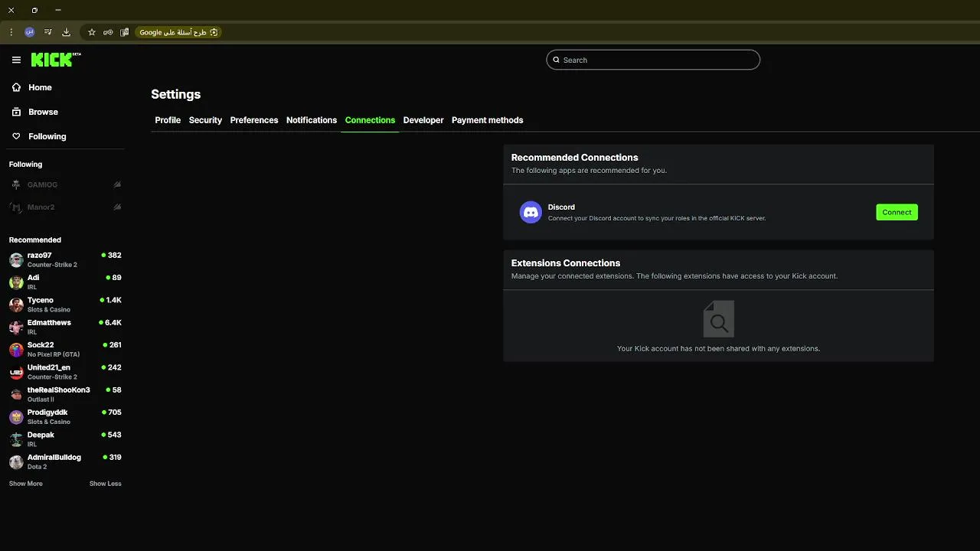Click the Discord logo icon
980x551 pixels.
[531, 212]
